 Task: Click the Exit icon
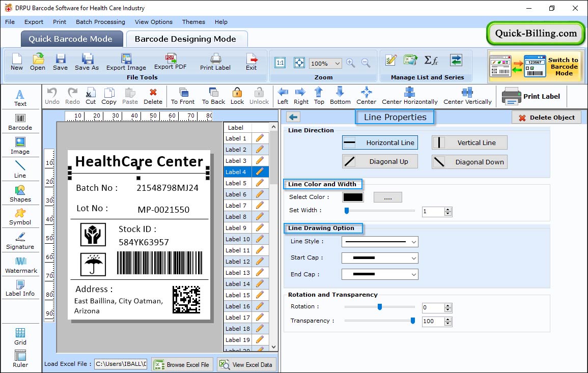[x=251, y=62]
